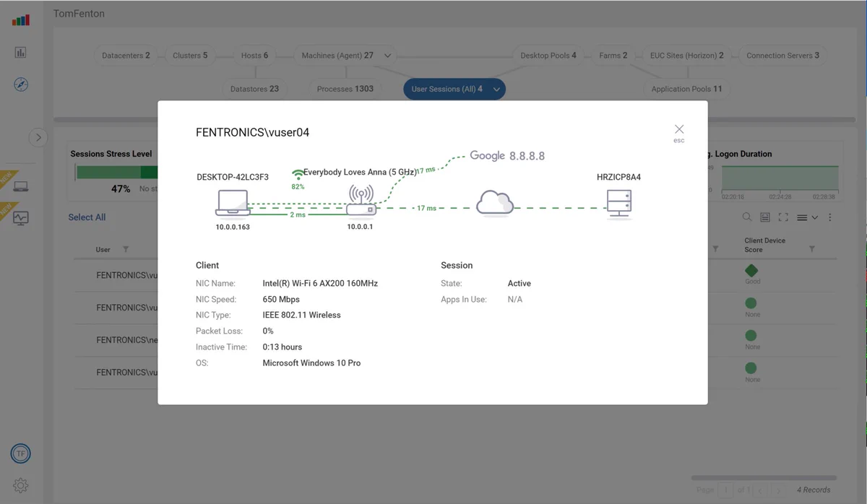Open the dashboard chart icon in sidebar

point(21,52)
